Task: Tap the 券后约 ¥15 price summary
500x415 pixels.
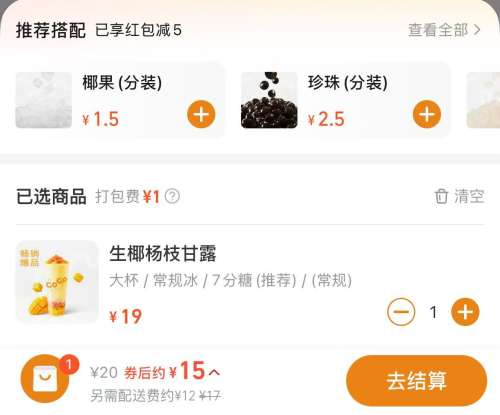Action: (x=165, y=371)
